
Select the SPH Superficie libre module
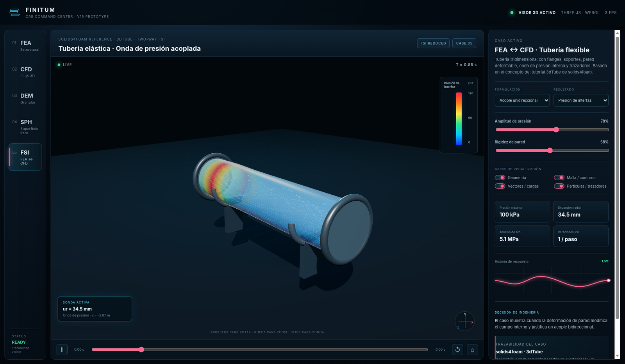coord(25,127)
